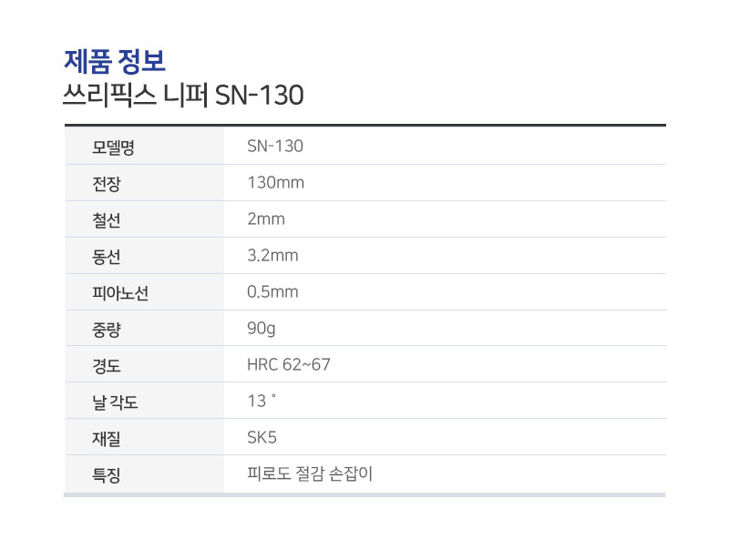Select the 특징 row label
This screenshot has width=729, height=560.
tap(107, 475)
